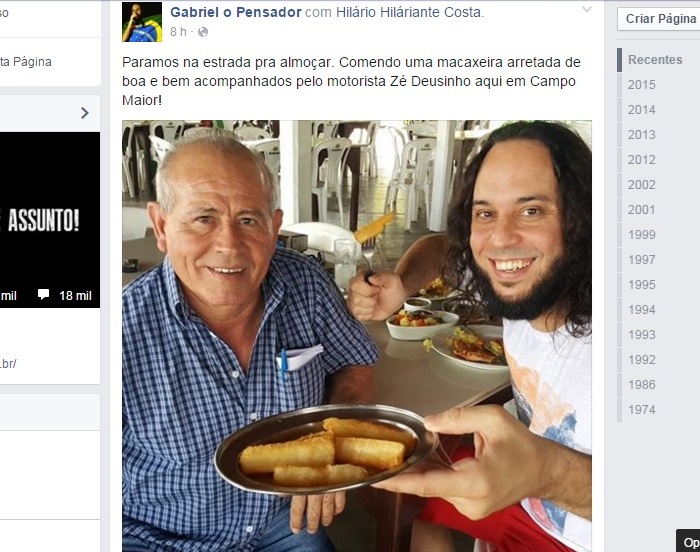
Task: Click the .br/ website link in sidebar
Action: (8, 364)
